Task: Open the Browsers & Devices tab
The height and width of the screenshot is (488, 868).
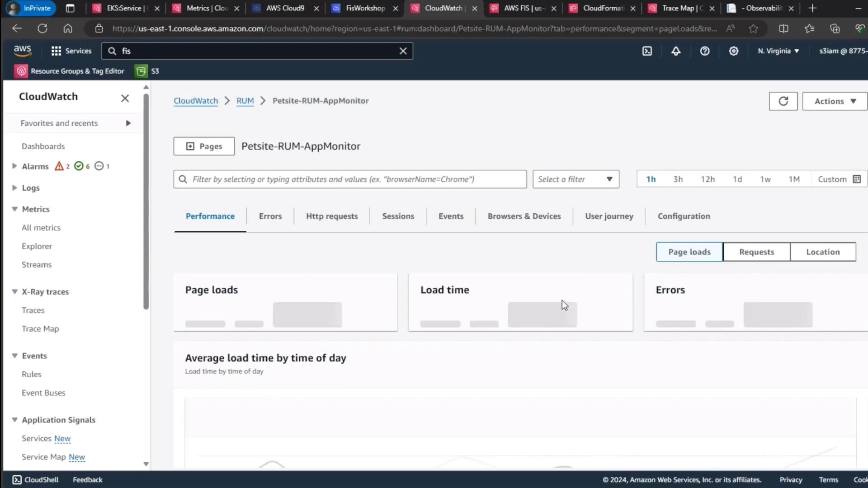Action: [524, 216]
